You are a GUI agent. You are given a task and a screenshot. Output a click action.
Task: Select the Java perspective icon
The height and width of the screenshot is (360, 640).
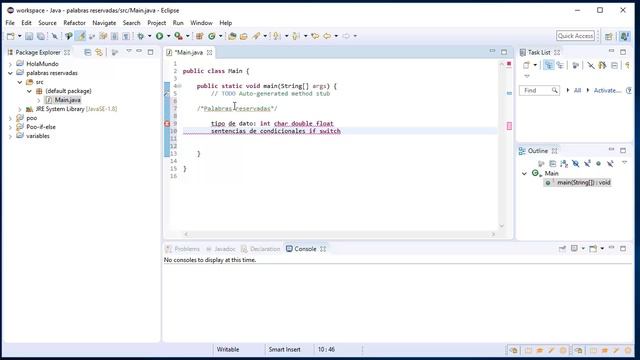point(624,36)
